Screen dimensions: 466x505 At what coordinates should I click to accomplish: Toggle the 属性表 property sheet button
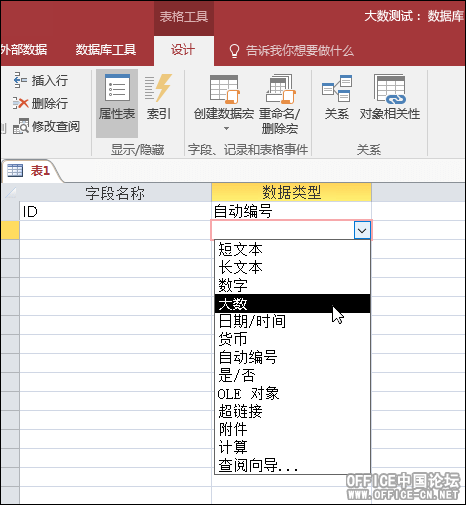click(117, 103)
